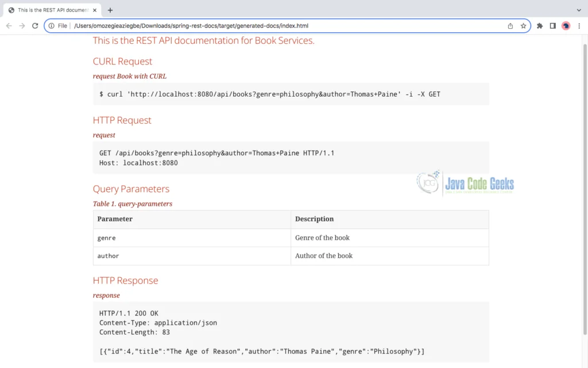Bookmark this page with the star icon
Viewport: 588px width, 368px height.
523,25
